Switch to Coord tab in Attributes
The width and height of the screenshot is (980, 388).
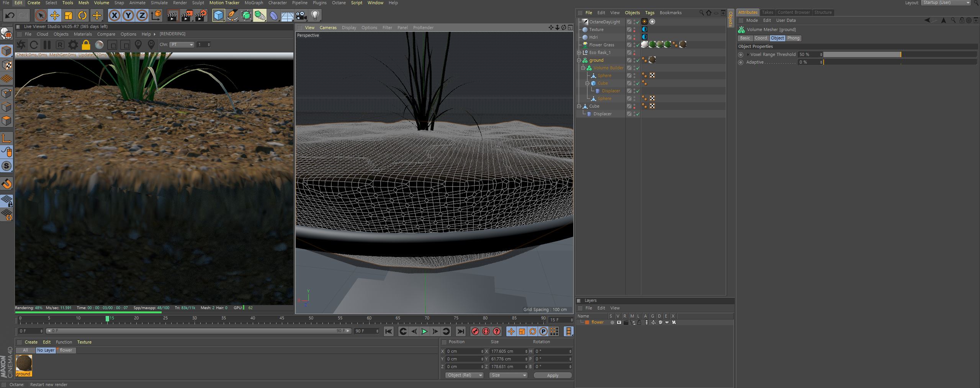click(761, 38)
